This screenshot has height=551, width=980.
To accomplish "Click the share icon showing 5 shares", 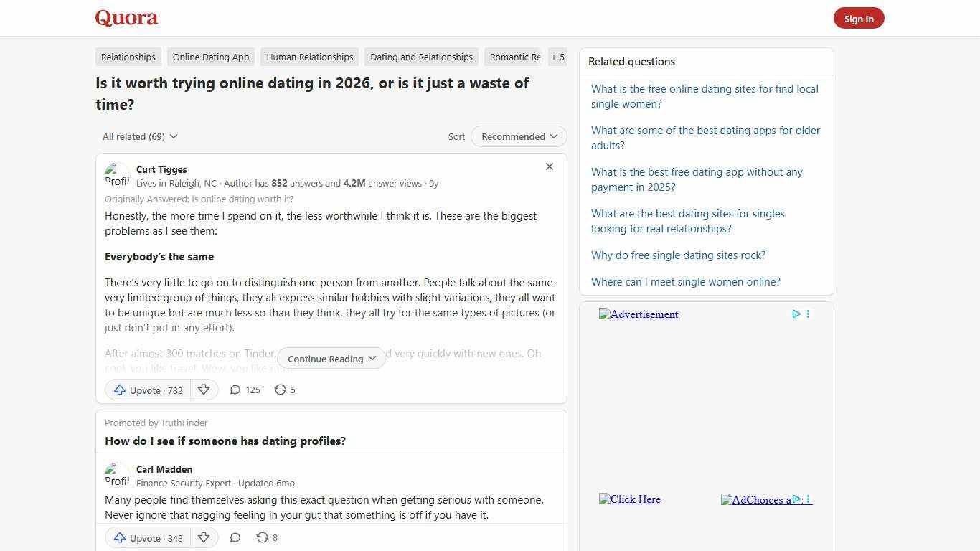I will coord(284,390).
